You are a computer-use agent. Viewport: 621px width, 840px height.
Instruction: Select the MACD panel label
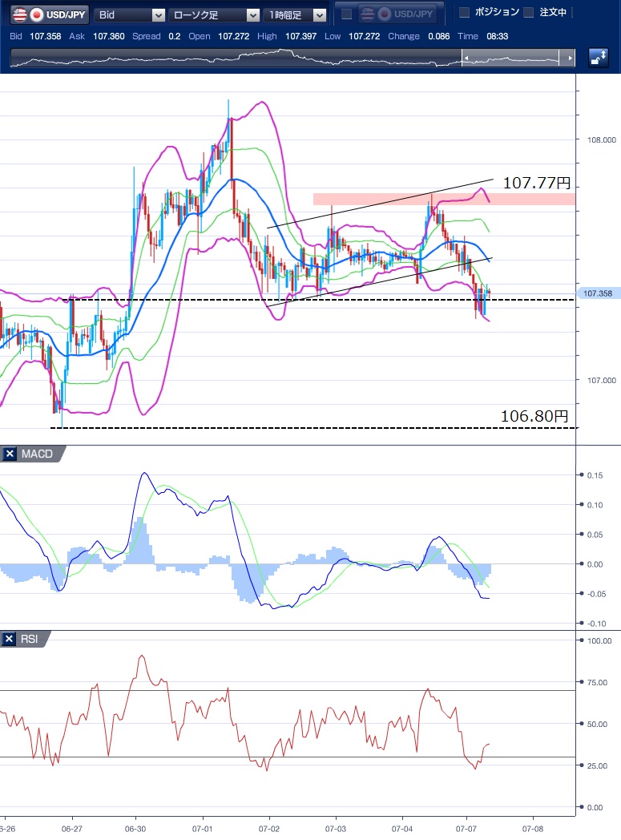click(38, 454)
